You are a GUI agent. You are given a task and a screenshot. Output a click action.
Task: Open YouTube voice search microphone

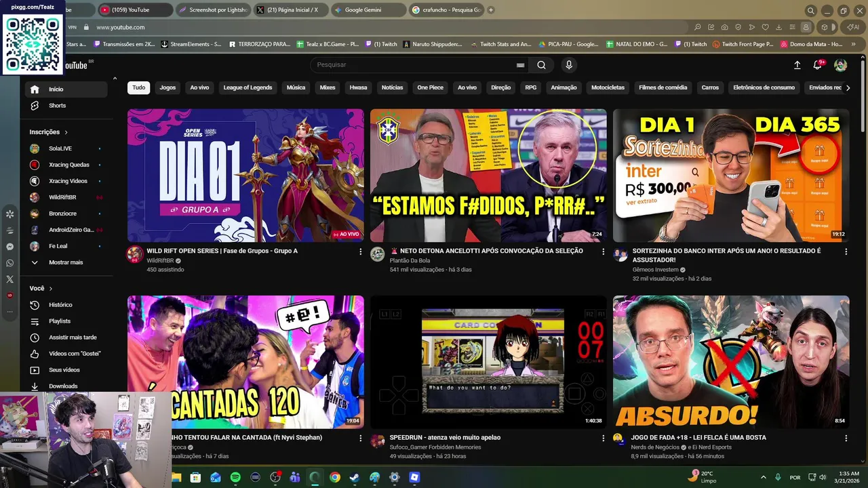[569, 65]
